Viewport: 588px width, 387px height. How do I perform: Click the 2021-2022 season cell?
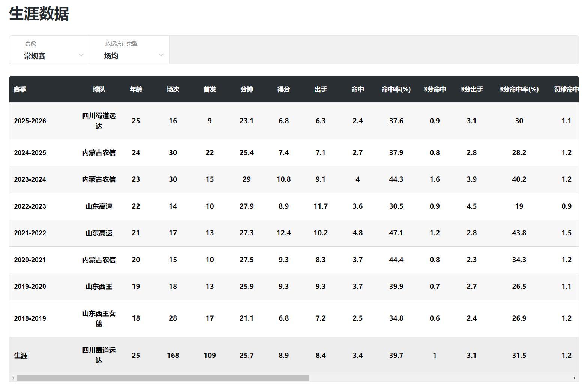click(30, 233)
